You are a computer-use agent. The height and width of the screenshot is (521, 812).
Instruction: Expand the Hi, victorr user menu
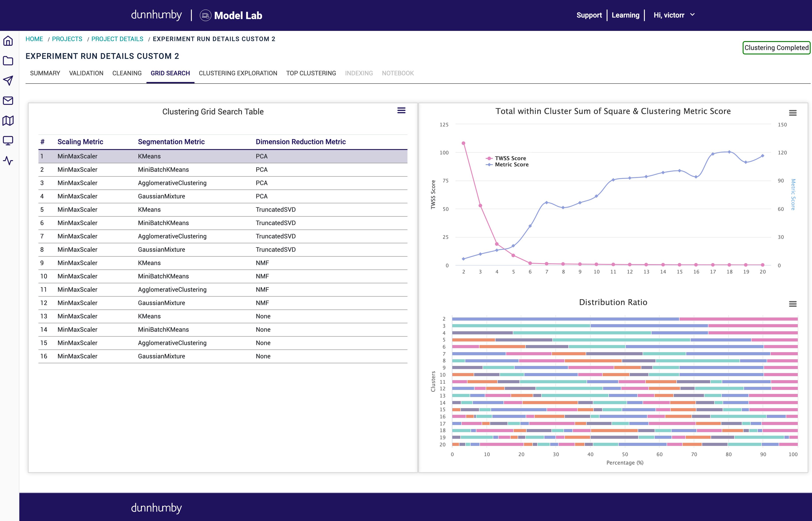[674, 15]
